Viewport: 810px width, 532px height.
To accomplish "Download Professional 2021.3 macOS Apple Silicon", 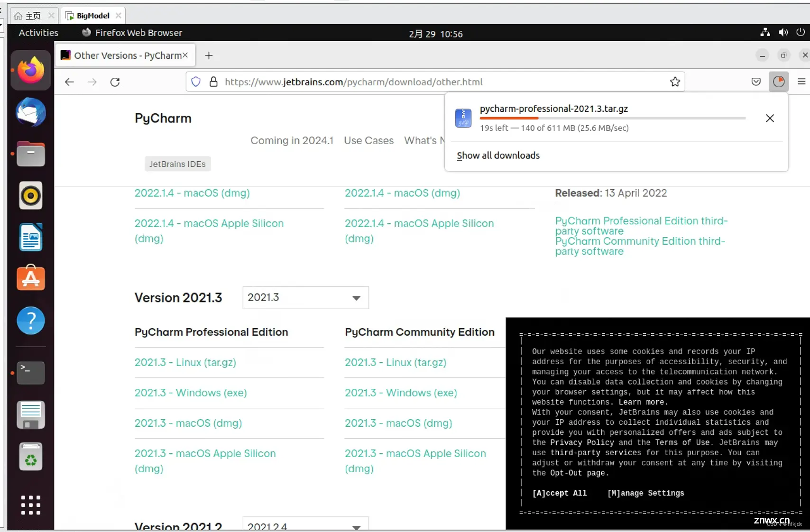I will [x=205, y=461].
